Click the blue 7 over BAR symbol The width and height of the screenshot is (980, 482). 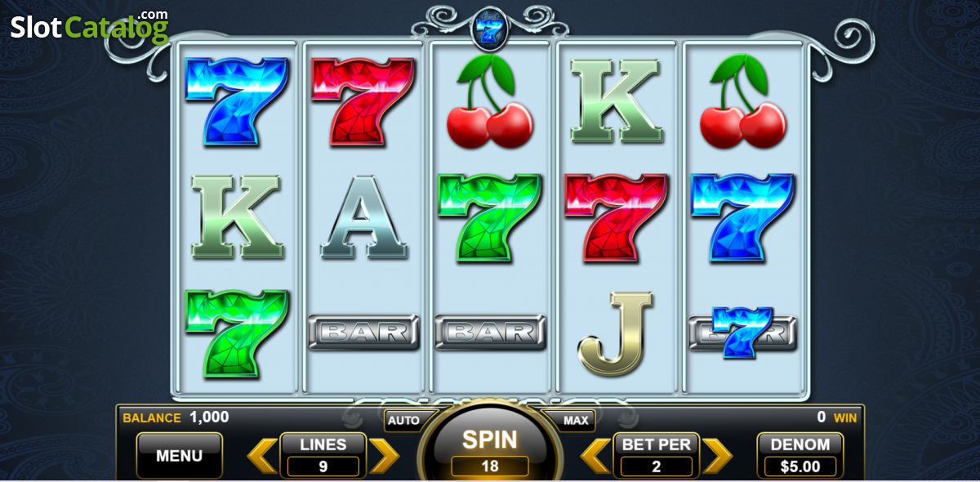tap(742, 332)
